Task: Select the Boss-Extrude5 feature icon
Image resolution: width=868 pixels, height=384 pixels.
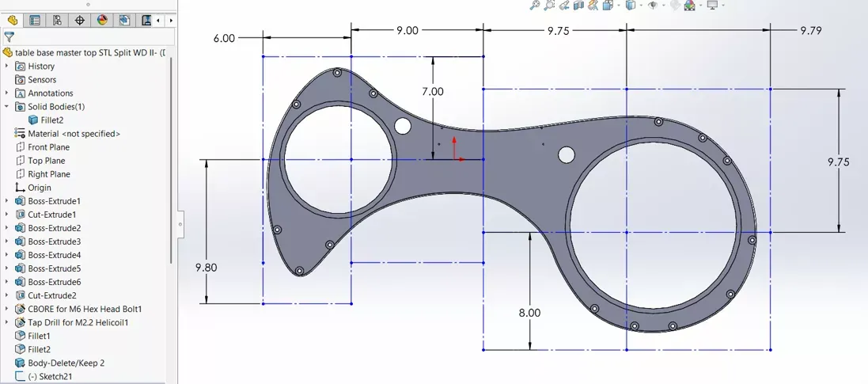Action: [21, 268]
